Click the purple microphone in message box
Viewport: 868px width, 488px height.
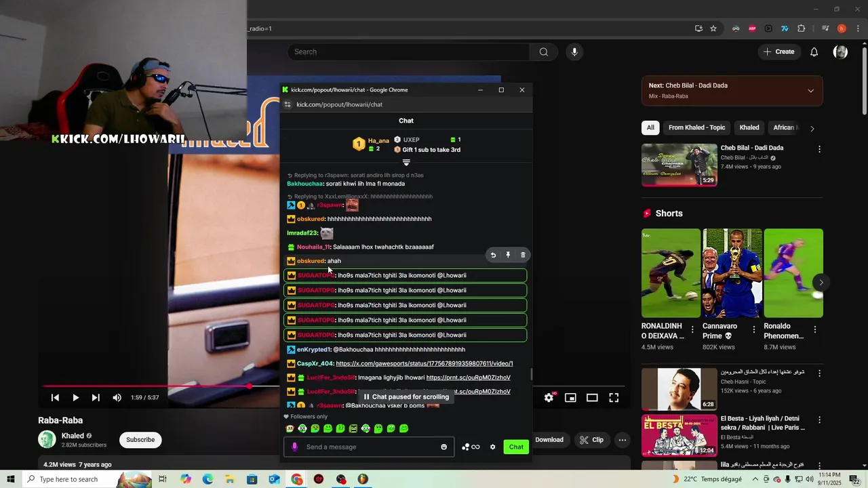click(x=294, y=447)
